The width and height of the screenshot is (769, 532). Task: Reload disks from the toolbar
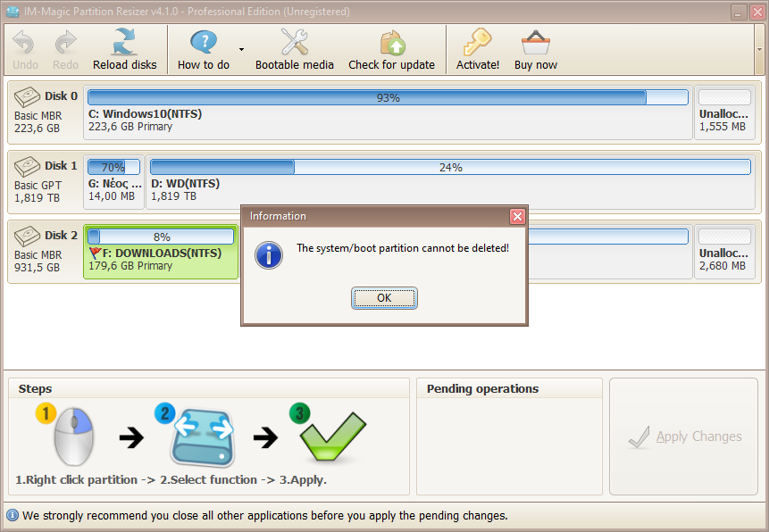124,49
